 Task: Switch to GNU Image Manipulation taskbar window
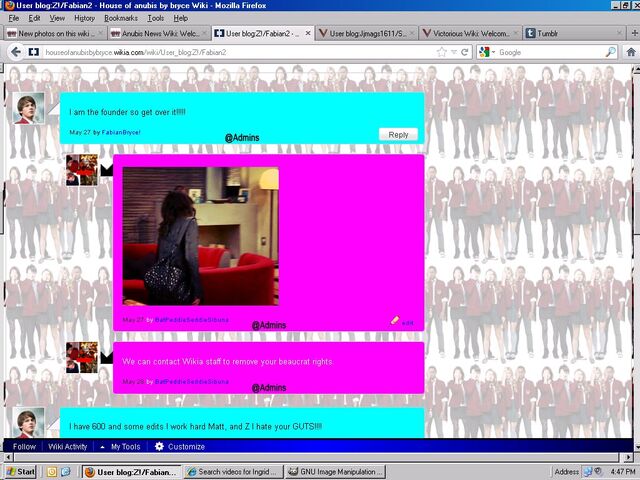[x=335, y=472]
